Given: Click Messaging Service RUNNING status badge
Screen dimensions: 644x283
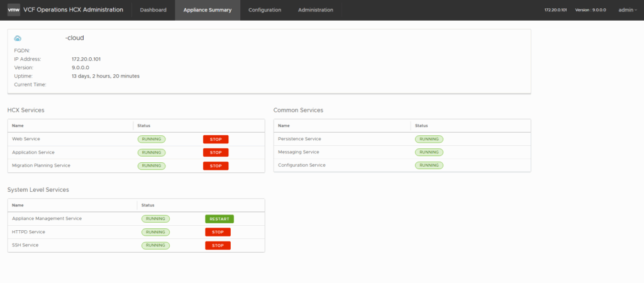Looking at the screenshot, I should click(429, 152).
